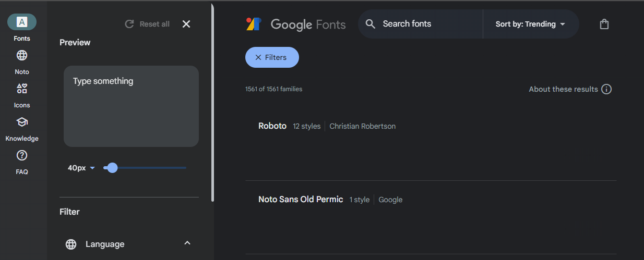
Task: Click the 1561 of 1561 families count
Action: click(273, 89)
